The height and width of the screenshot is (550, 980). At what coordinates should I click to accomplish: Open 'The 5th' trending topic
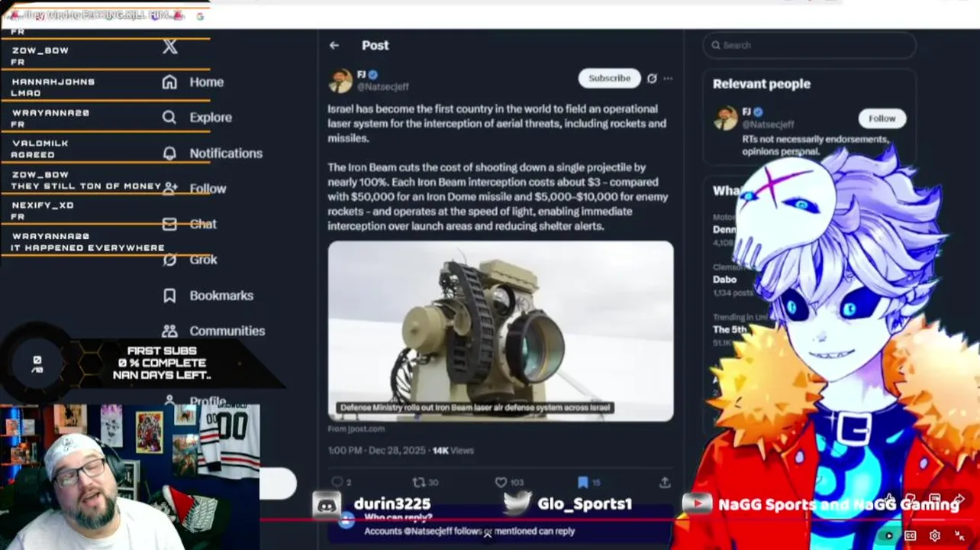pos(730,329)
